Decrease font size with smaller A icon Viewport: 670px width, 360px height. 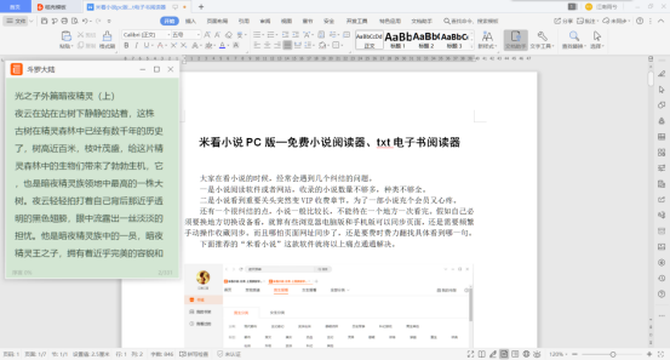[x=217, y=35]
